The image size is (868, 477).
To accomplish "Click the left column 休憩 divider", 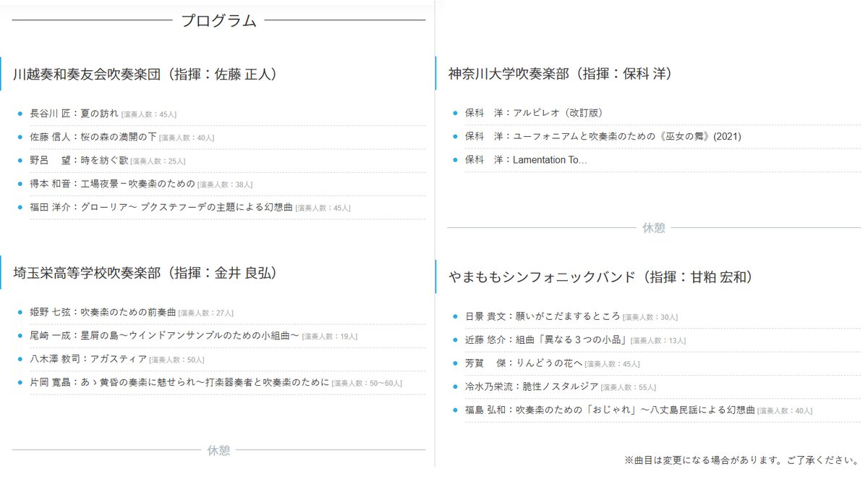I will coord(219,450).
